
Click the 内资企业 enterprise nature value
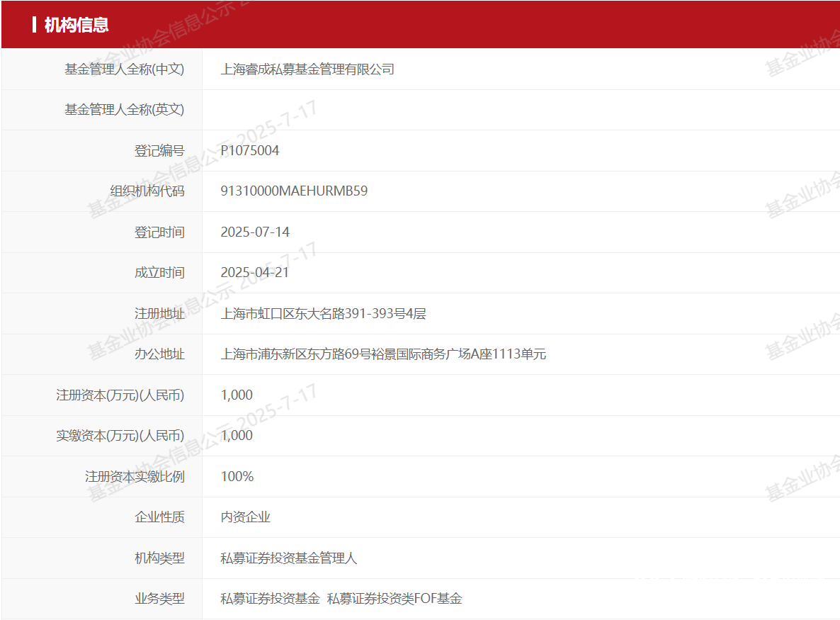(245, 517)
